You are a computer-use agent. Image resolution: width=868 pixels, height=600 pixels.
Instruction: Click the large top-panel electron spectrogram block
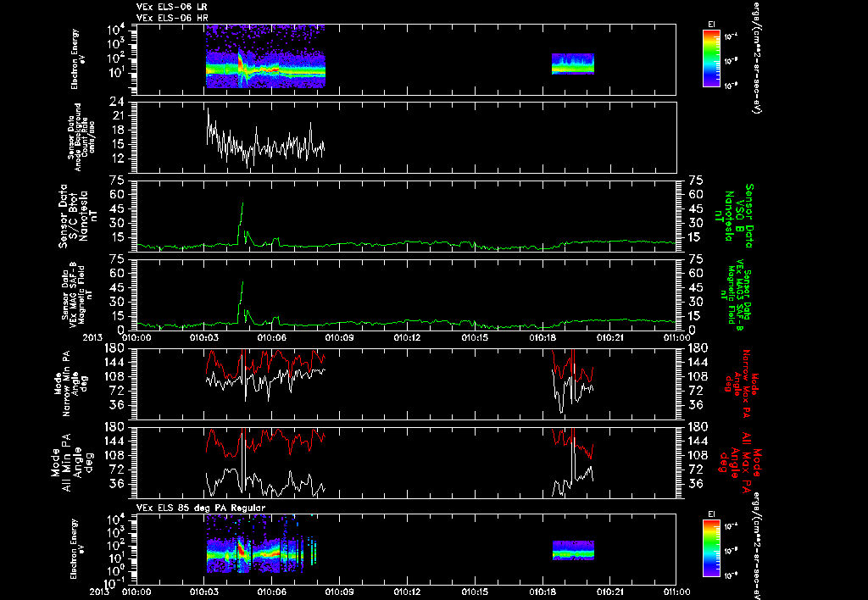click(x=265, y=56)
